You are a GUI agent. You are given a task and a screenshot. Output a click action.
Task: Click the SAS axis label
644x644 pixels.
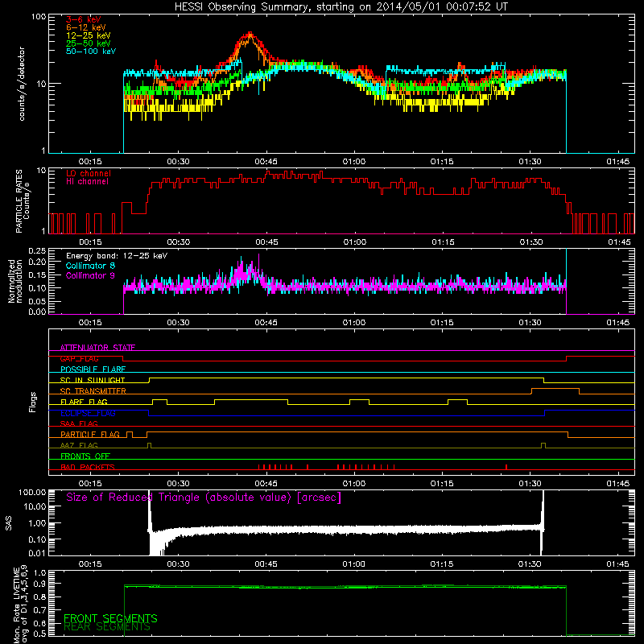pyautogui.click(x=9, y=523)
